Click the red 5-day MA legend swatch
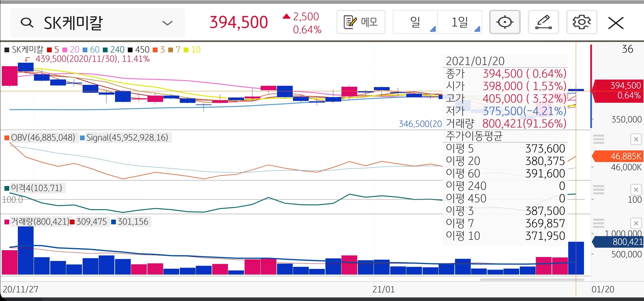 pyautogui.click(x=49, y=50)
